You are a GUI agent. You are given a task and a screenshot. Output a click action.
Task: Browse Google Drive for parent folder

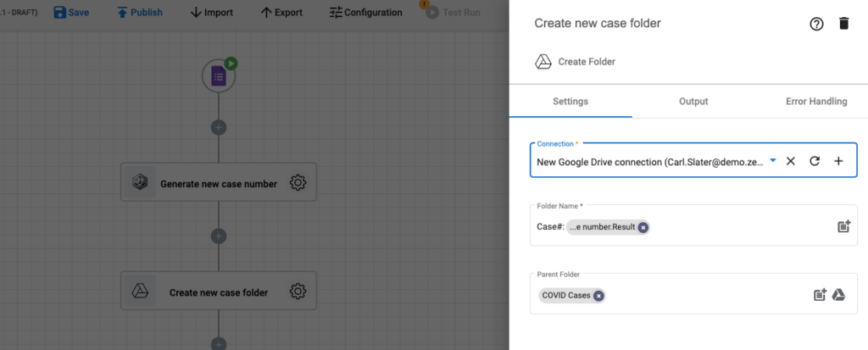[x=838, y=295]
